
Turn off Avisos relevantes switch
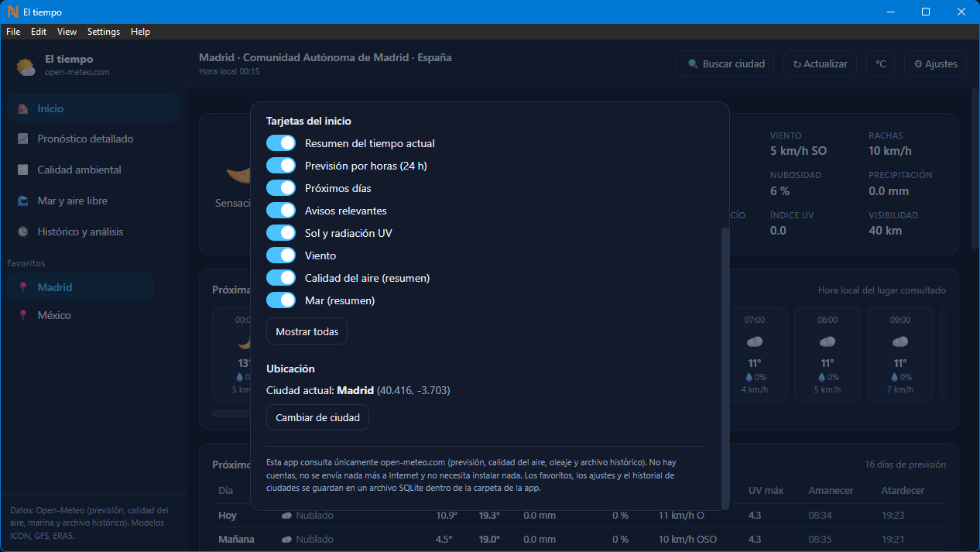[281, 211]
